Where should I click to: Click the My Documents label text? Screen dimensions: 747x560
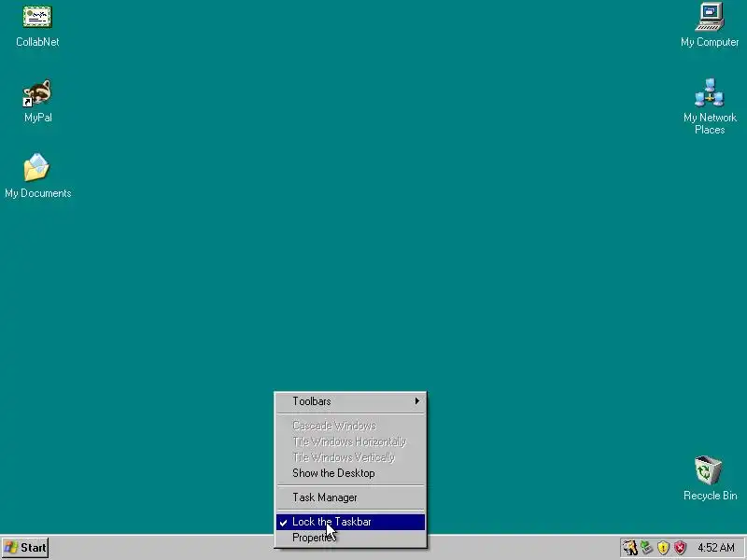click(38, 193)
